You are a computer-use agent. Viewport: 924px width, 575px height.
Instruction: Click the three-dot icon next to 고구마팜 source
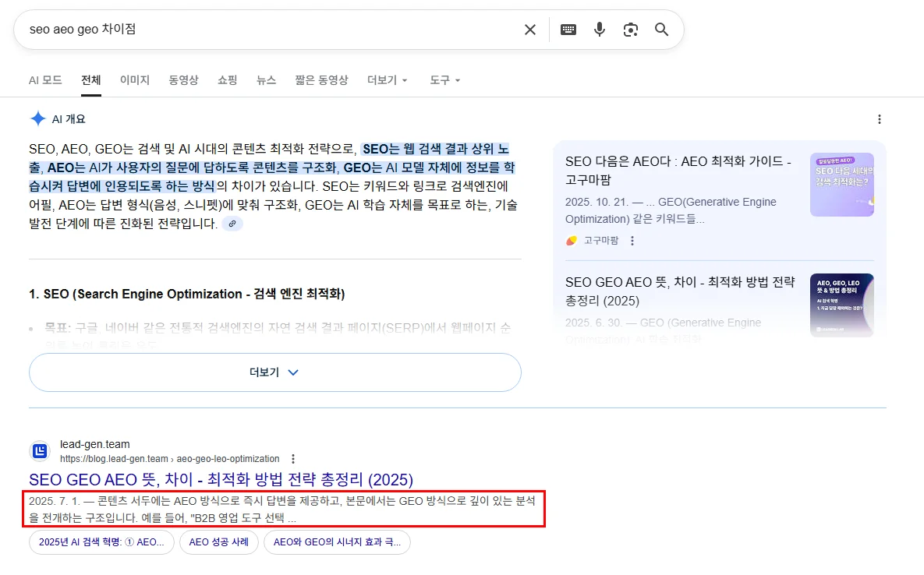pos(632,241)
